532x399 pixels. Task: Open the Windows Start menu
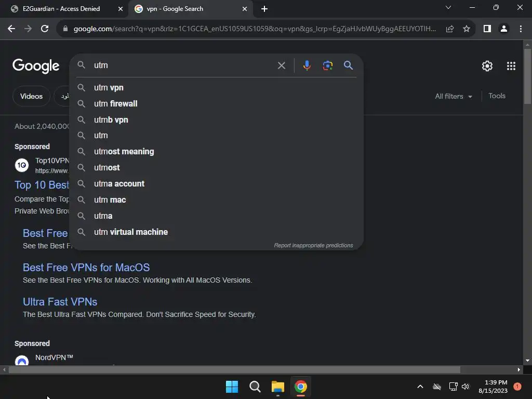232,387
